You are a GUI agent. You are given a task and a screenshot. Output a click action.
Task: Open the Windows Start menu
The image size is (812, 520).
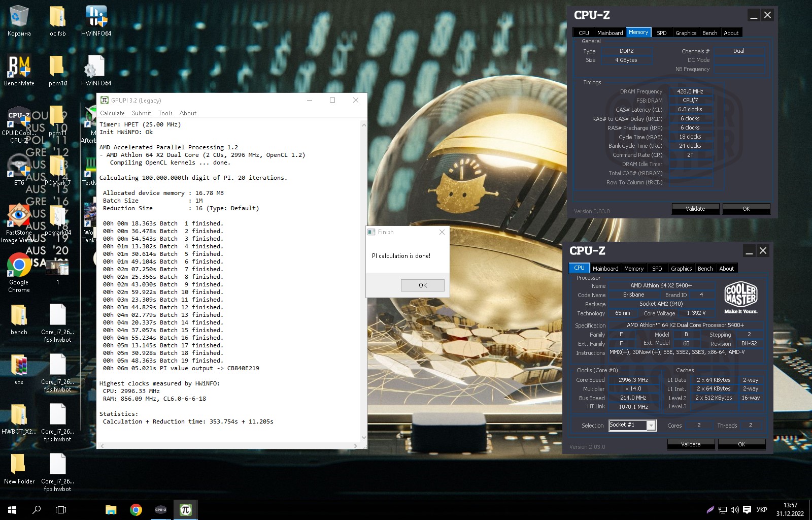point(12,510)
